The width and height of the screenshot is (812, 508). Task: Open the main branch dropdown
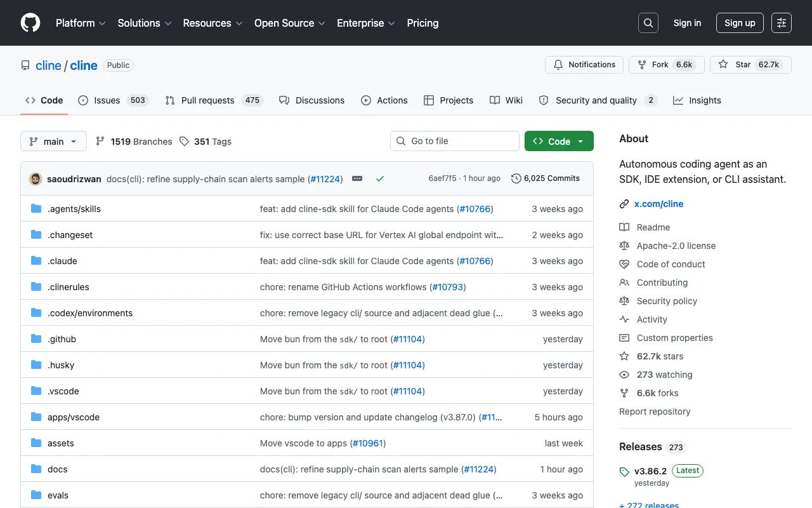click(53, 141)
